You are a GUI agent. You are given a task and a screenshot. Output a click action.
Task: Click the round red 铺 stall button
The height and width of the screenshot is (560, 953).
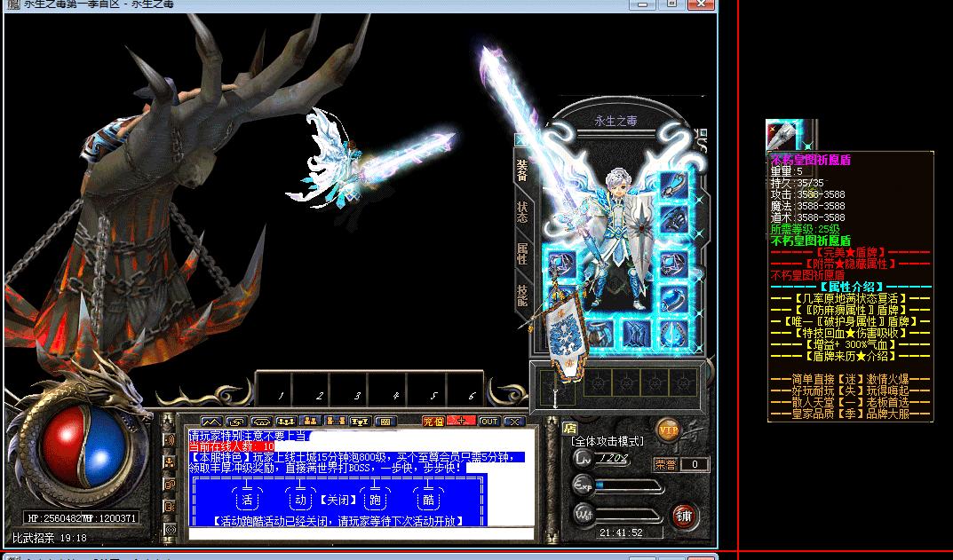point(683,516)
